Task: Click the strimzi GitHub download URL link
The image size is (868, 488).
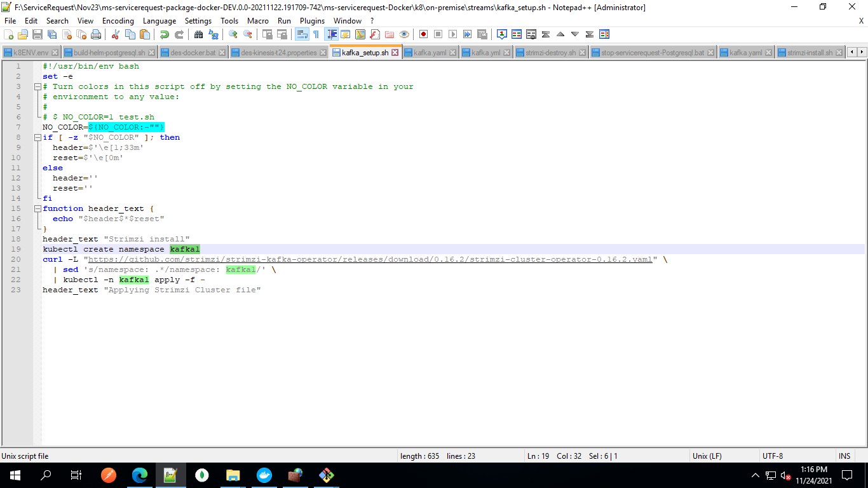Action: point(370,259)
